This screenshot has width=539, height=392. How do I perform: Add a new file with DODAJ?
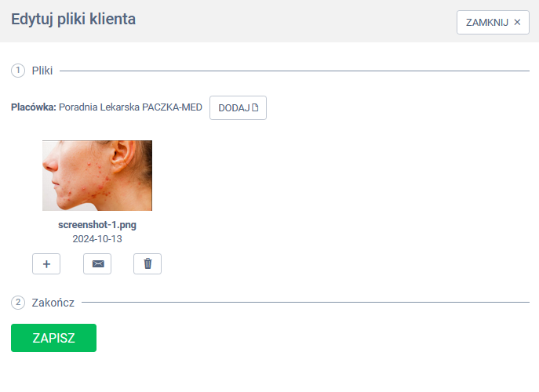[238, 108]
